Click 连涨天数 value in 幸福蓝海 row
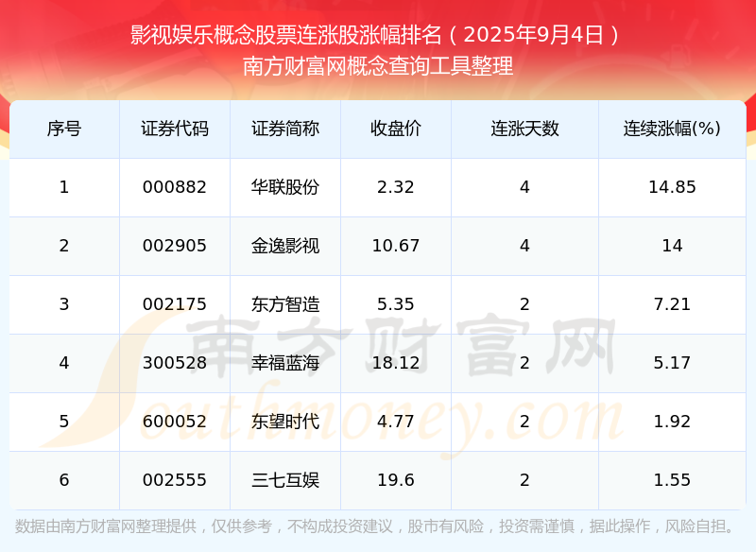The width and height of the screenshot is (756, 552). [525, 363]
